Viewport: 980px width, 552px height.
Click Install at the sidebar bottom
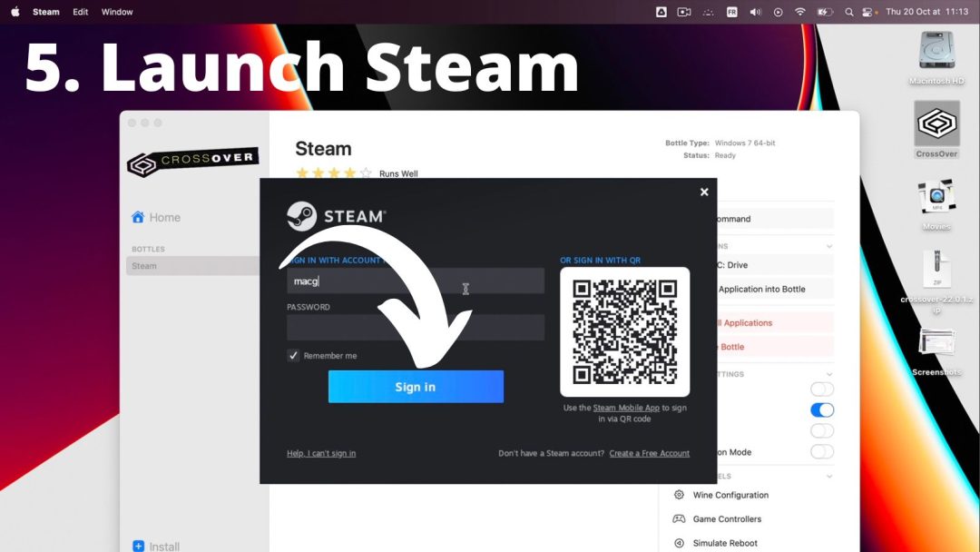156,546
